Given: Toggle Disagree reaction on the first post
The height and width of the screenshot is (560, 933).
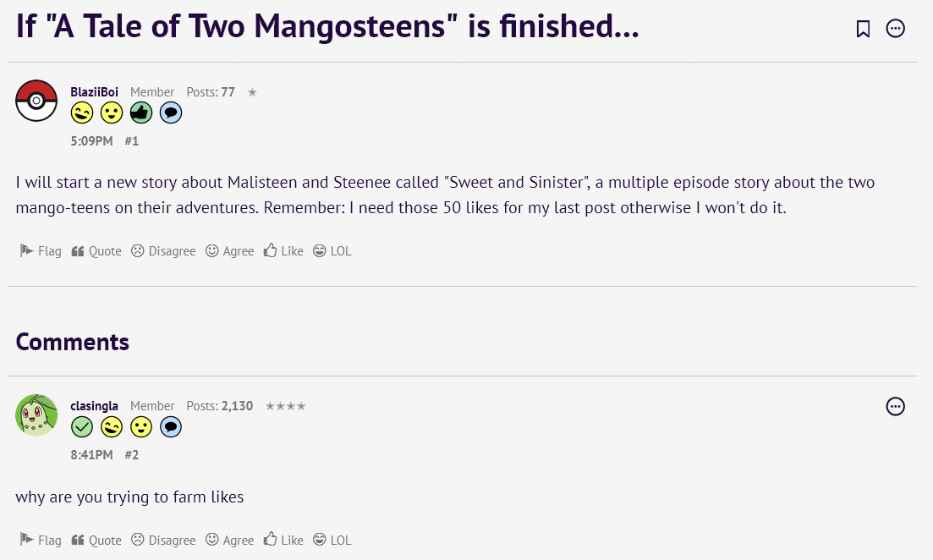Looking at the screenshot, I should [163, 251].
